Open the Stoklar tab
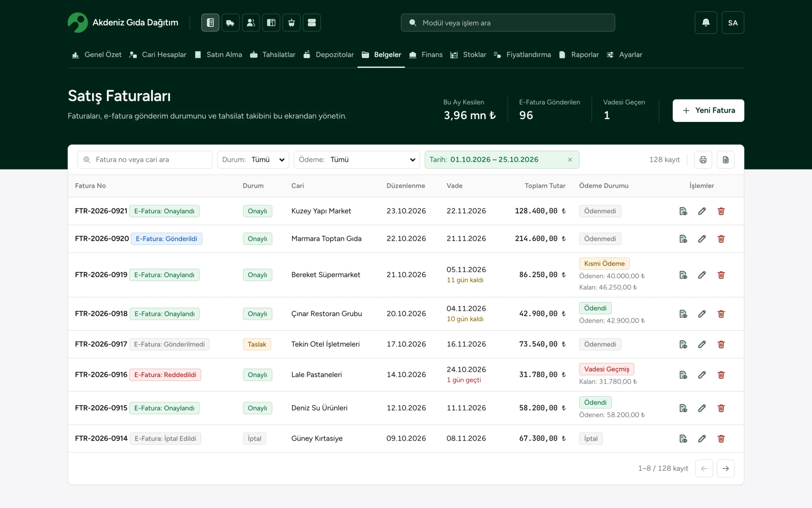Screen dimensions: 812x508 (x=468, y=54)
